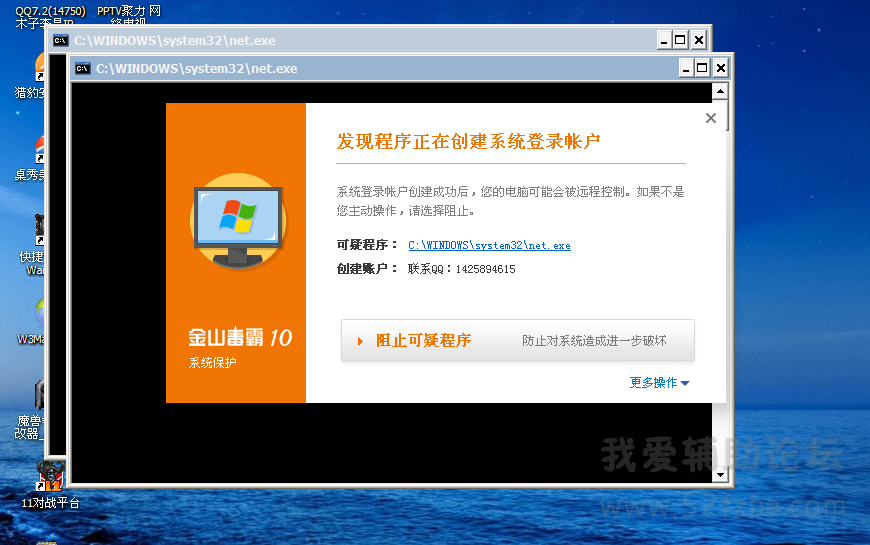Click the Windows monitor icon in alert
Image resolution: width=870 pixels, height=545 pixels.
pos(238,222)
